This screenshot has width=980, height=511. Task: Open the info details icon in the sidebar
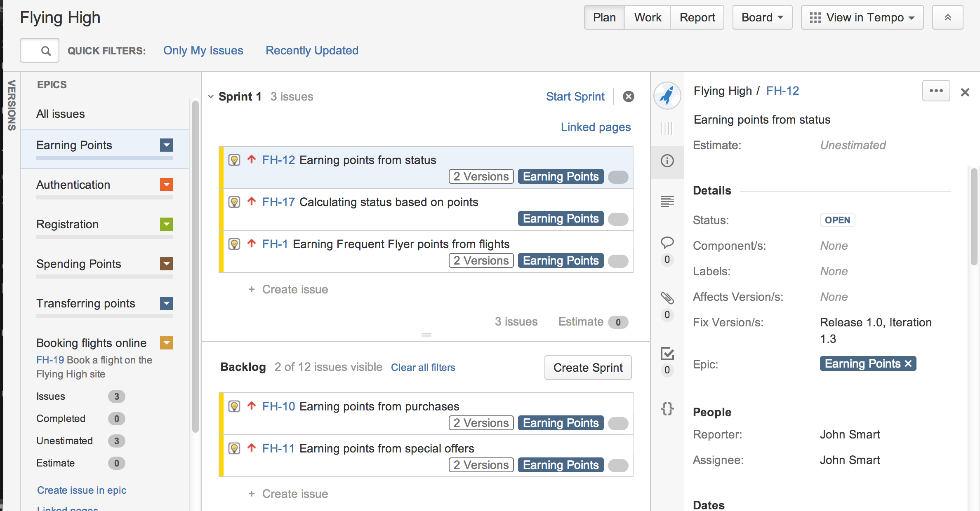pos(667,161)
